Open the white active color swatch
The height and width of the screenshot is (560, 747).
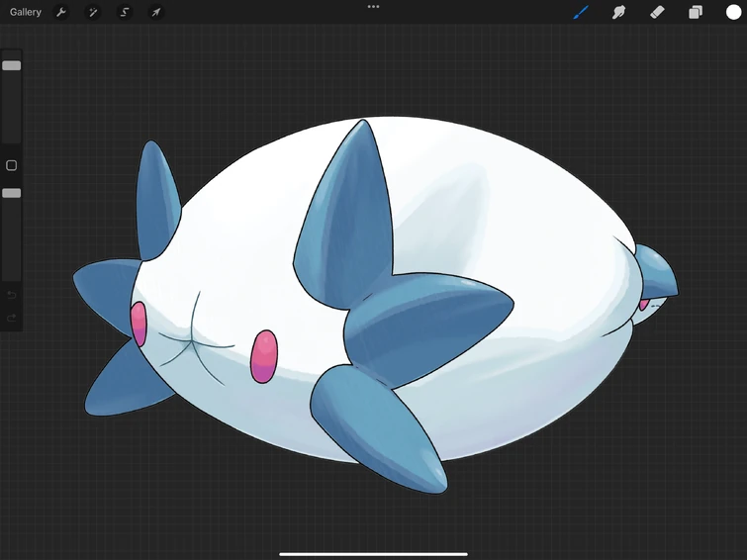click(x=733, y=12)
